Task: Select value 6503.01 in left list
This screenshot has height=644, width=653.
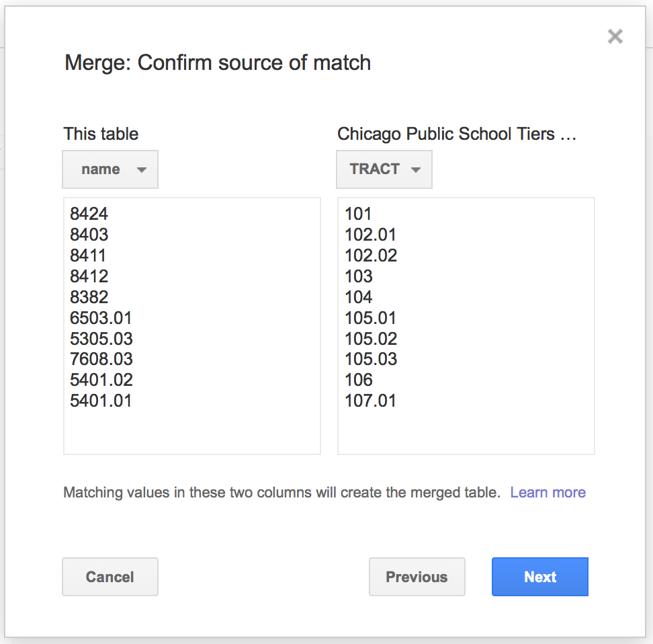Action: click(101, 318)
